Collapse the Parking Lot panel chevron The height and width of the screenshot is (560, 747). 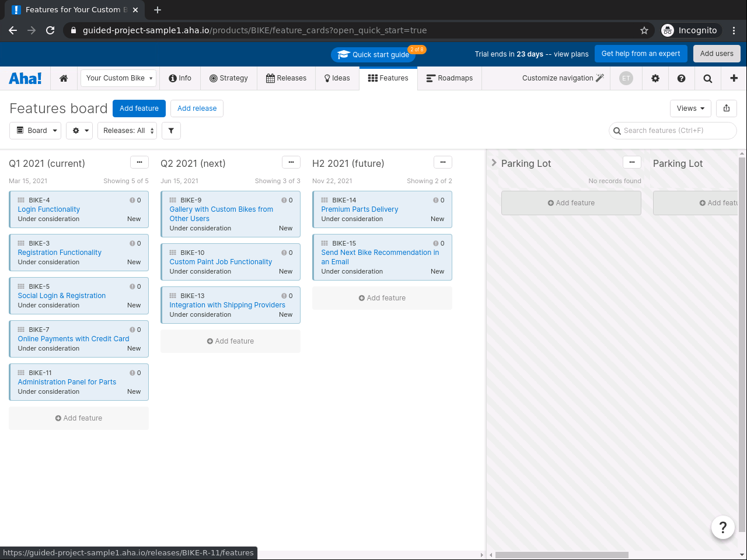click(x=494, y=163)
